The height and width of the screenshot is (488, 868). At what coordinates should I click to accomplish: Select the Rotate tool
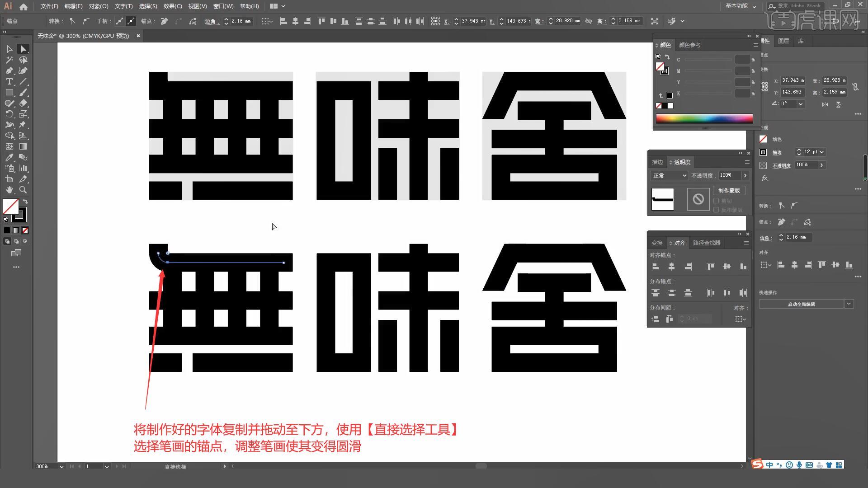click(9, 114)
